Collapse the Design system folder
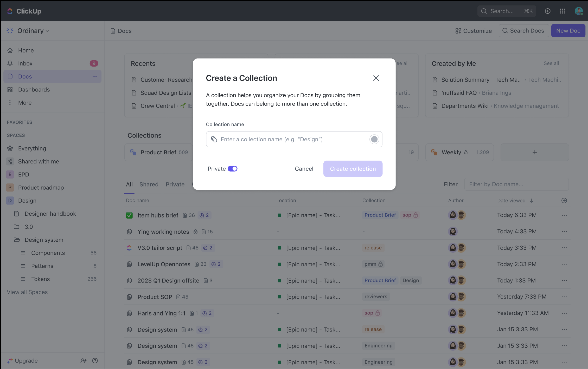Screen dimensions: 588x369 17,240
